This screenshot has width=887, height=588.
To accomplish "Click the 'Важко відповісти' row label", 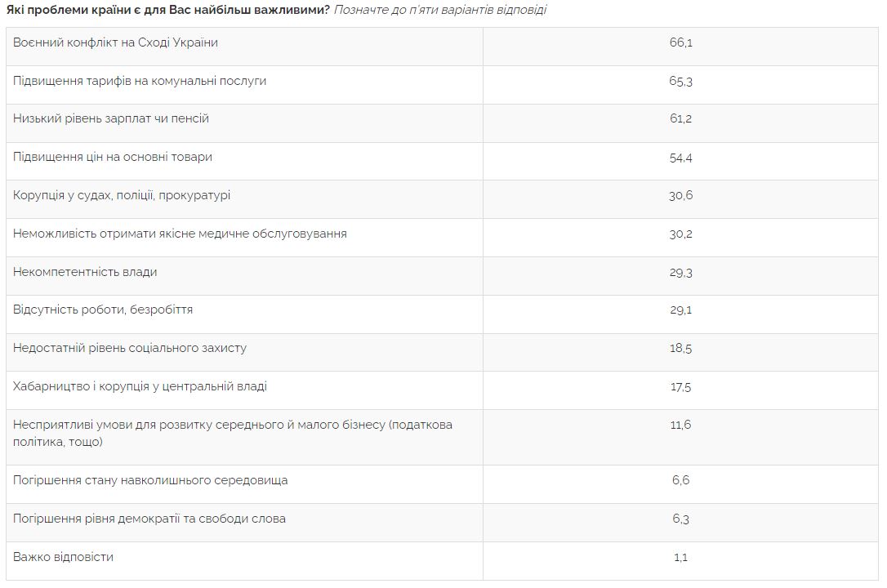I will 63,557.
